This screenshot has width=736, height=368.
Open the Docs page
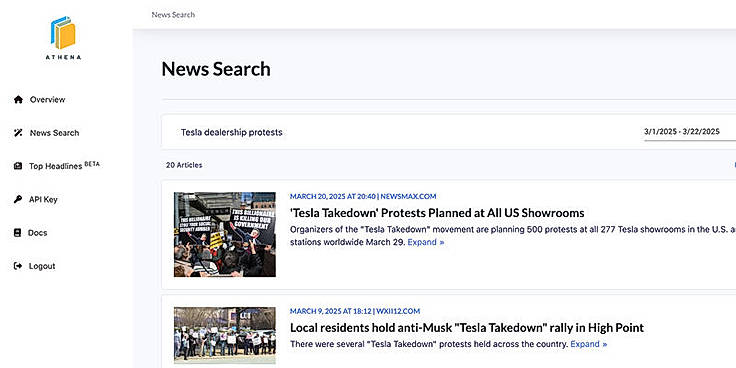click(x=38, y=233)
